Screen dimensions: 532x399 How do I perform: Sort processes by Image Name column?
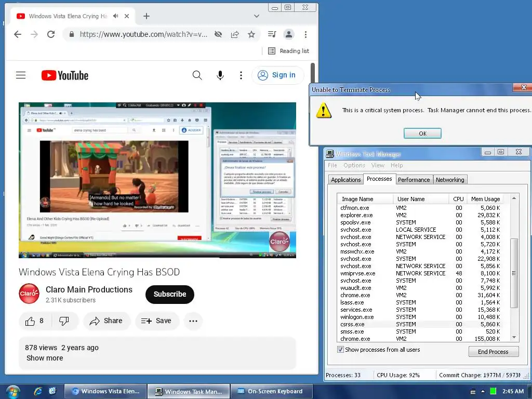pos(365,199)
